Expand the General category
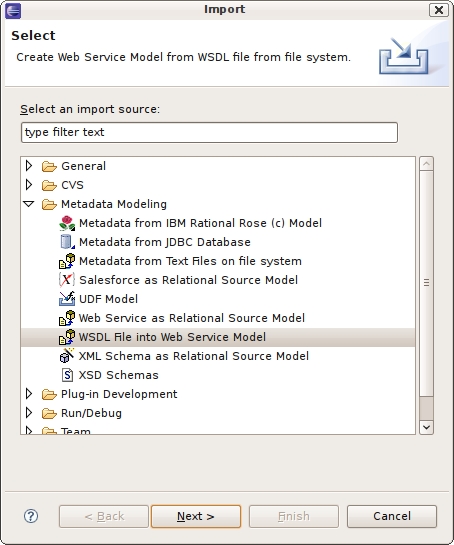The height and width of the screenshot is (545, 454). coord(29,166)
